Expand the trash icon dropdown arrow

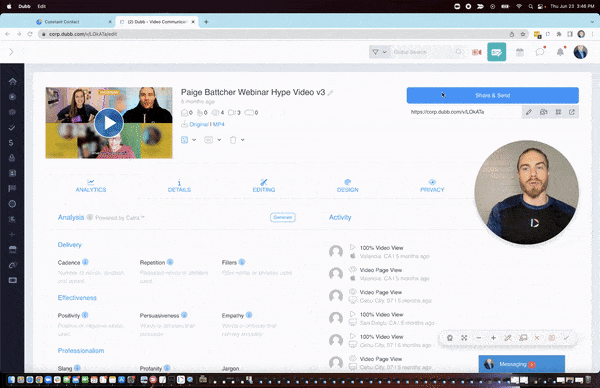pyautogui.click(x=243, y=140)
